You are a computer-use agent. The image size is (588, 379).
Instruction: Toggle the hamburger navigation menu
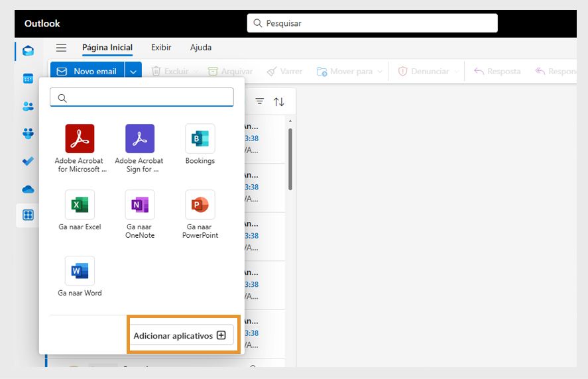click(x=61, y=48)
